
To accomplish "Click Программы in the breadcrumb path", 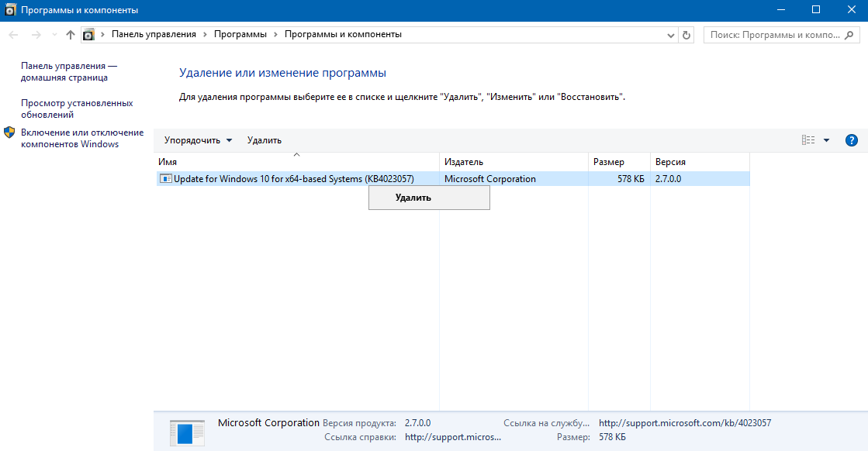I will pyautogui.click(x=240, y=35).
